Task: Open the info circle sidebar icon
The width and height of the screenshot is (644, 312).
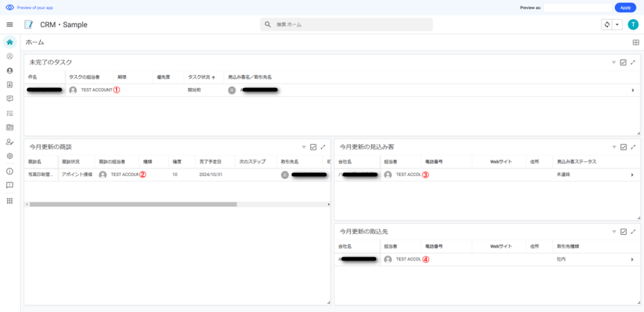Action: (9, 171)
